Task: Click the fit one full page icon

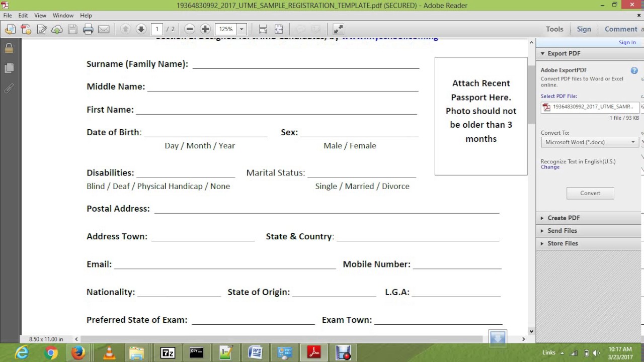Action: click(279, 29)
